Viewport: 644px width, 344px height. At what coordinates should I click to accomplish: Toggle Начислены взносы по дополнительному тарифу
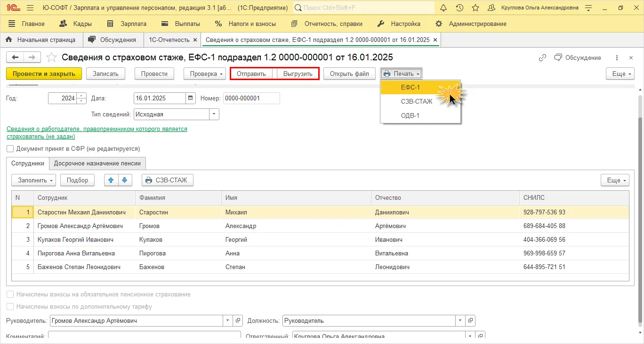pyautogui.click(x=10, y=306)
